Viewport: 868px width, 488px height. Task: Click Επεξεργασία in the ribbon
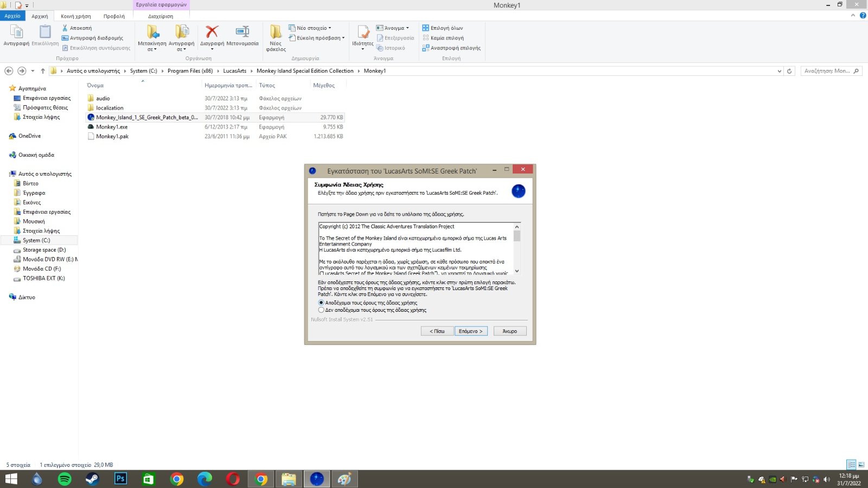tap(395, 38)
